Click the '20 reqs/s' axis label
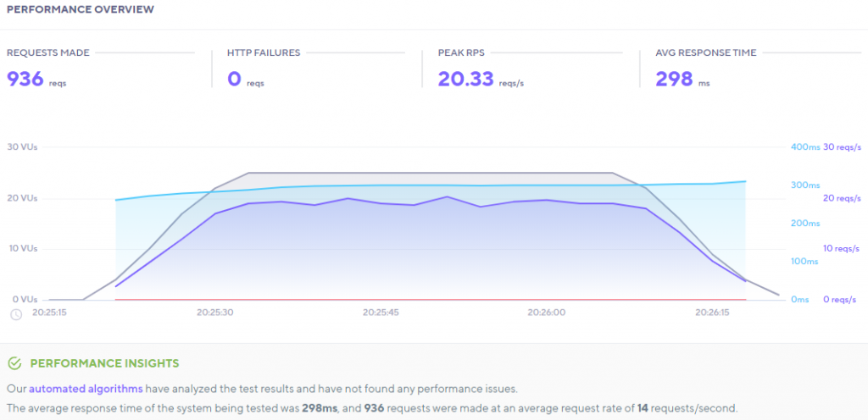This screenshot has height=420, width=868. coord(843,198)
